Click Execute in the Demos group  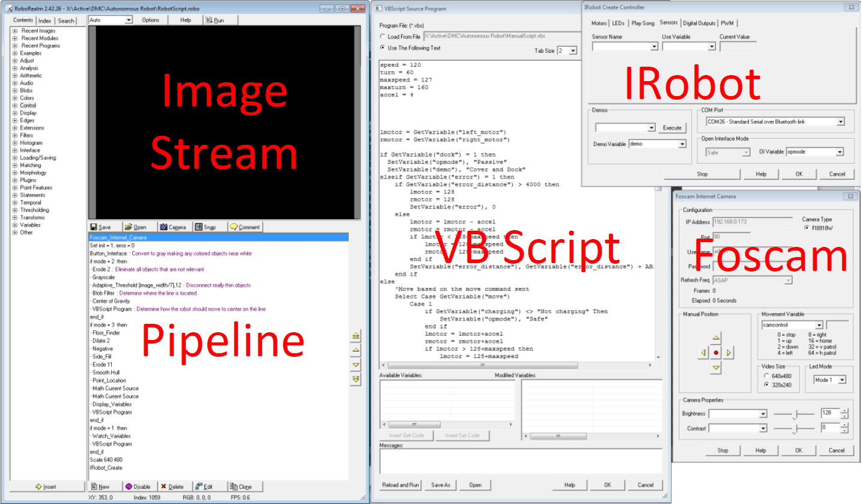(672, 127)
